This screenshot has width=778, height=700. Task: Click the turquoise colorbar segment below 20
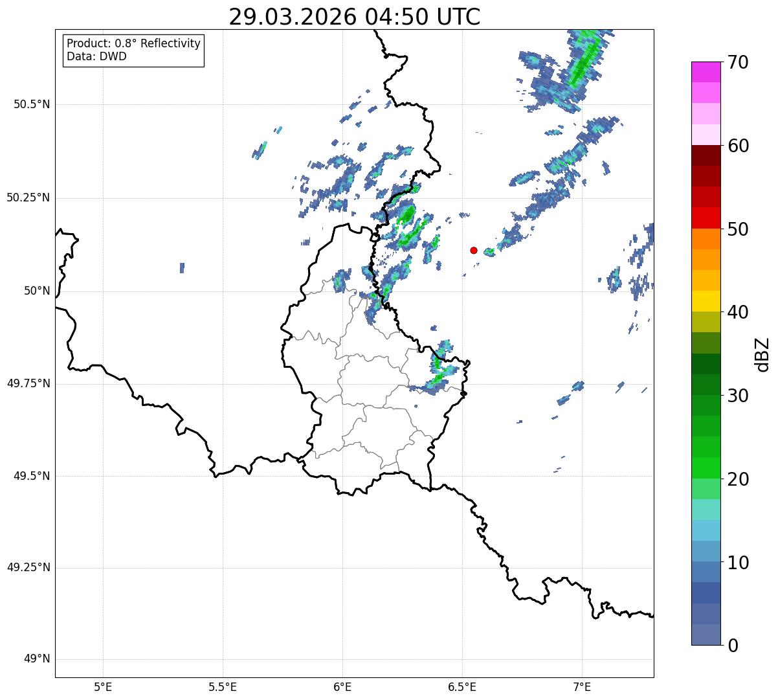tap(706, 510)
